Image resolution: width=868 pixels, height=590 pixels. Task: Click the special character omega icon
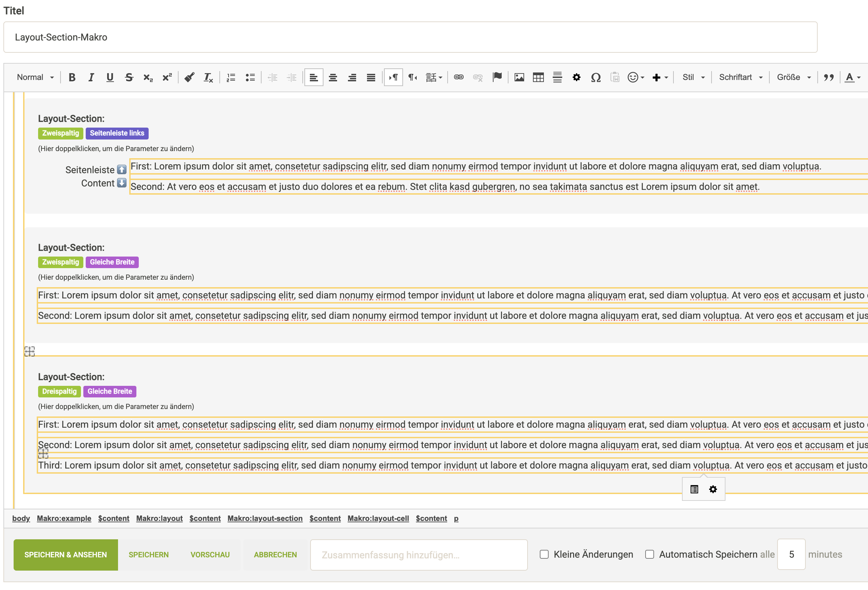(x=596, y=77)
